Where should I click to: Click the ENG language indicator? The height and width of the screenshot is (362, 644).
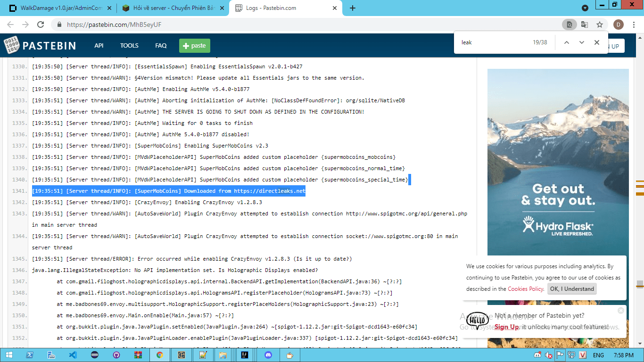[x=598, y=355]
